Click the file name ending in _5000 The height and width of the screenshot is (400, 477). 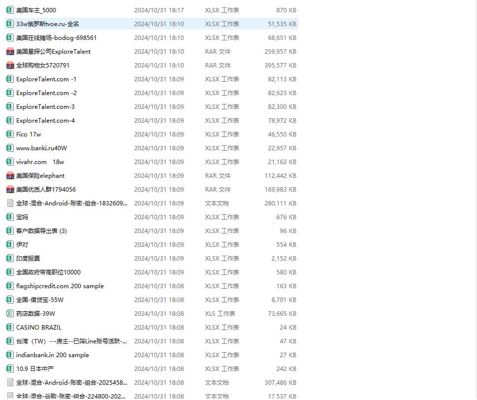(36, 10)
